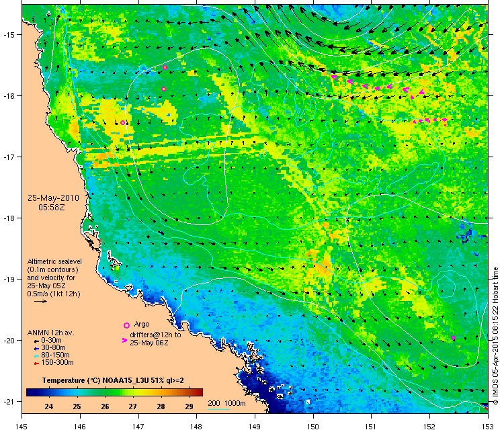Click the Argo magenta circle legend symbol
Viewport: 504px width, 430px height.
(x=126, y=325)
